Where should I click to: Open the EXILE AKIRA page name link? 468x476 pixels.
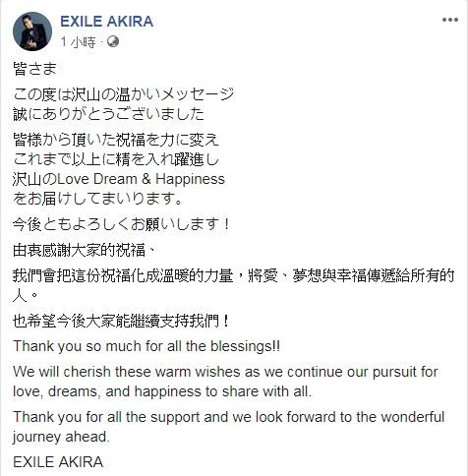[x=107, y=22]
